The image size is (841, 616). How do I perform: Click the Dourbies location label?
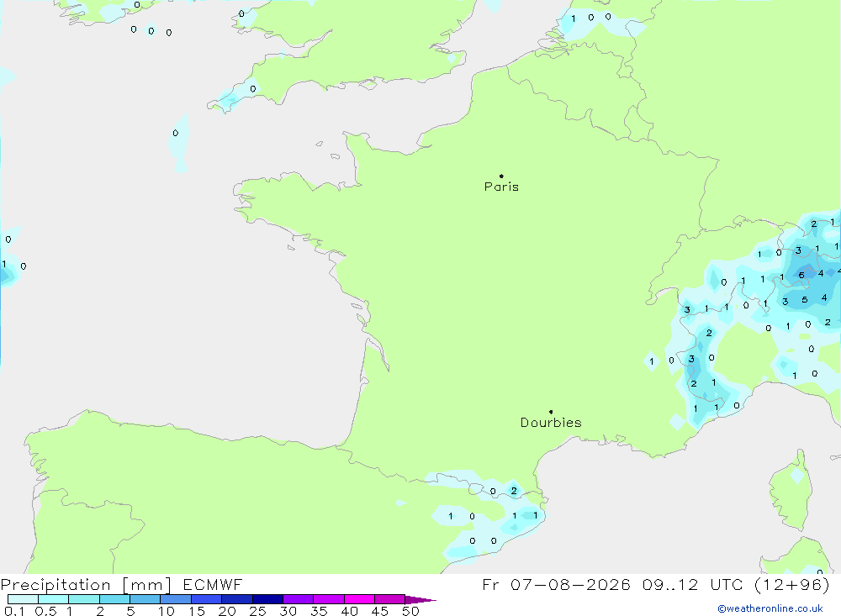[x=551, y=423]
